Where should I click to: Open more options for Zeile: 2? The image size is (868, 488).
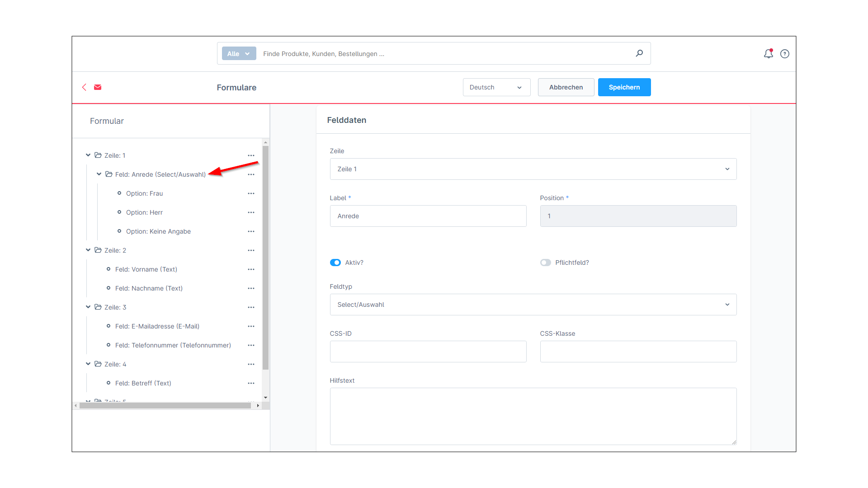(251, 250)
